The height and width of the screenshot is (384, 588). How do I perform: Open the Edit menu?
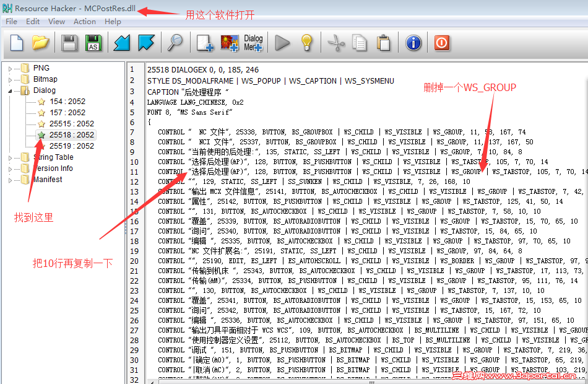[33, 22]
